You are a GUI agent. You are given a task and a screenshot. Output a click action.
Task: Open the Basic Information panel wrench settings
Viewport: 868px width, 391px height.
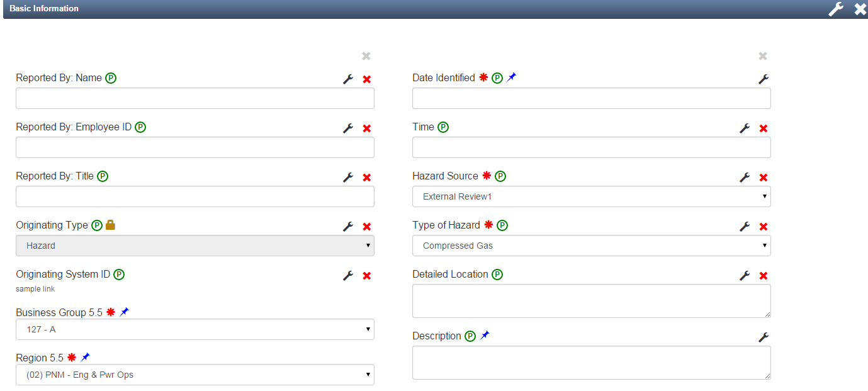coord(836,9)
